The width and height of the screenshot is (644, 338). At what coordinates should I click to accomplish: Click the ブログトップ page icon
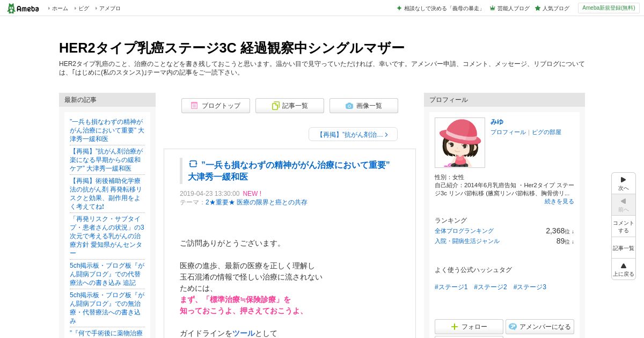click(194, 106)
